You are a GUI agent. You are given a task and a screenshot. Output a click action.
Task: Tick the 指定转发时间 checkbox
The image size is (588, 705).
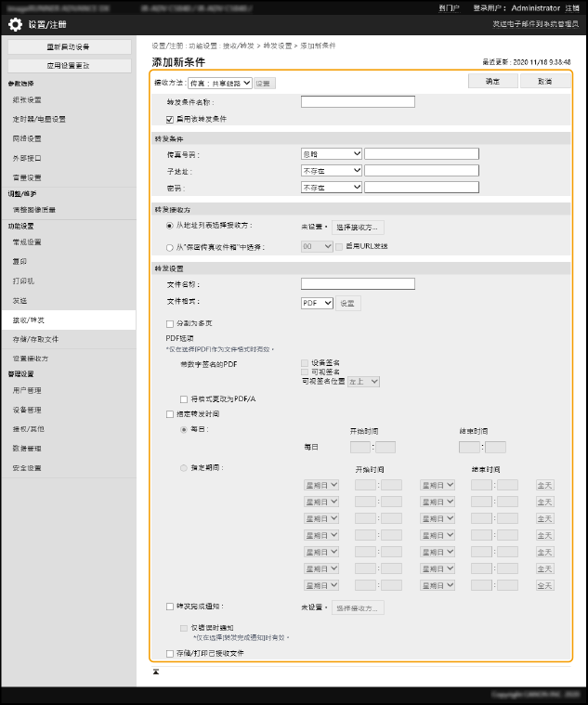(x=170, y=413)
